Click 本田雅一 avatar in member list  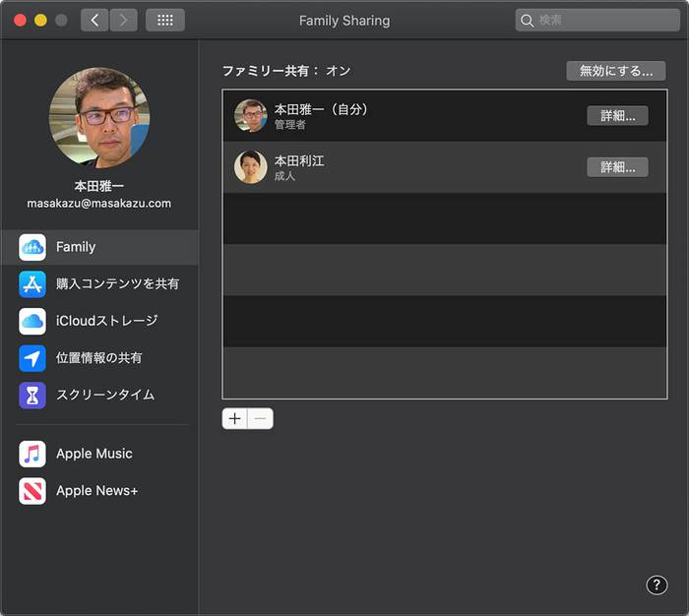[x=250, y=115]
